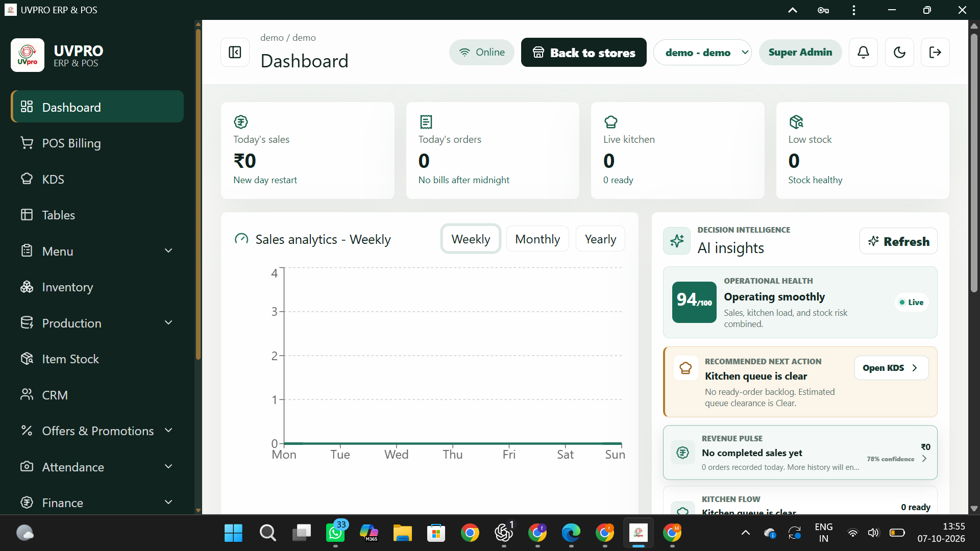980x551 pixels.
Task: Open the password key icon in title bar
Action: (x=823, y=10)
